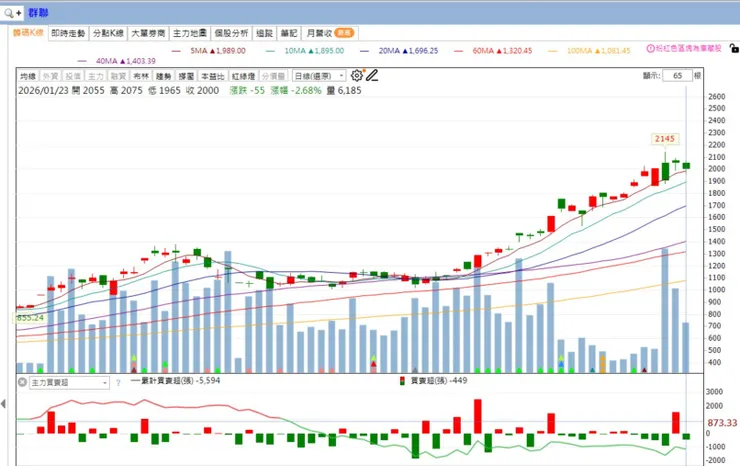Toggle the 均線 moving average overlay
Viewport: 740px width, 466px height.
point(28,76)
